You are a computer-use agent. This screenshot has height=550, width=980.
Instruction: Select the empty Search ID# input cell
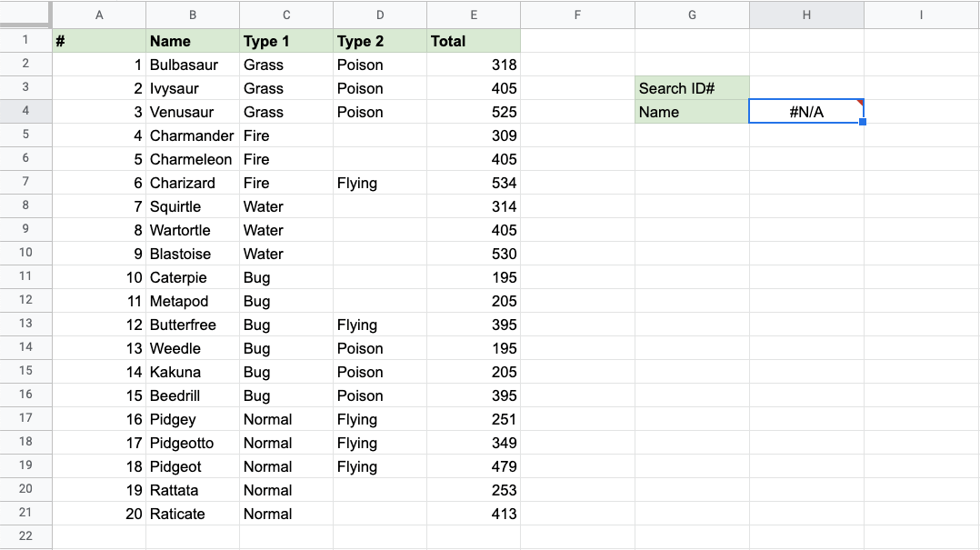coord(806,88)
